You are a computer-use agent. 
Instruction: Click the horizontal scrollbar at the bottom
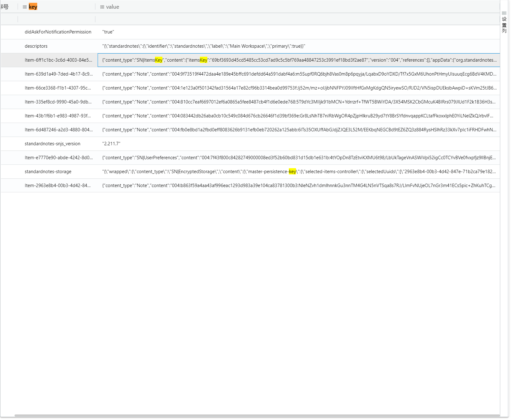pos(257,415)
